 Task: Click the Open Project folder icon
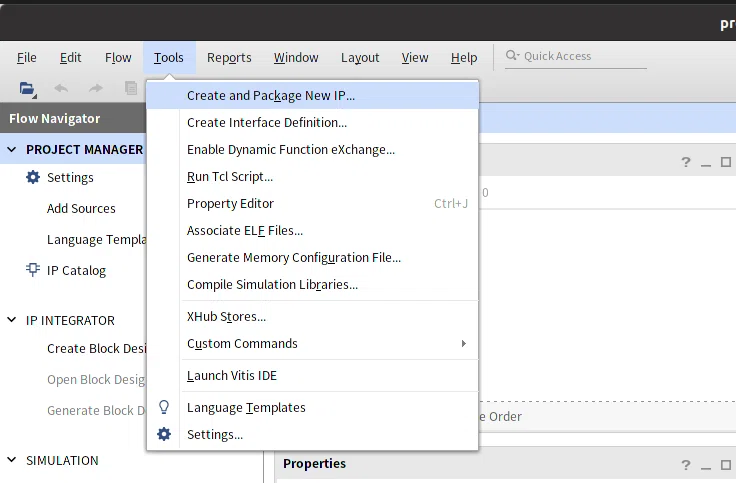[x=27, y=88]
